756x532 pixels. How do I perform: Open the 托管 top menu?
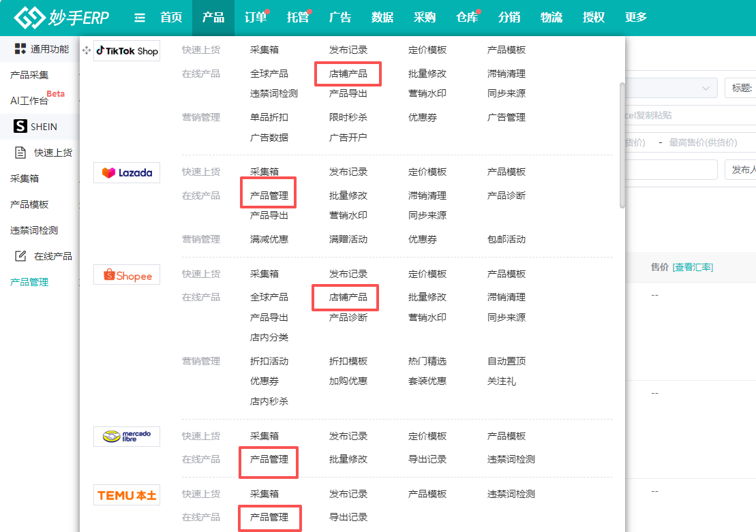pos(298,18)
